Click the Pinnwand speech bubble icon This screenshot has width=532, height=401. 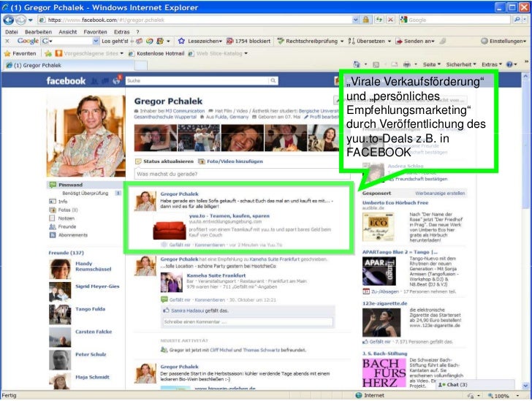[53, 185]
